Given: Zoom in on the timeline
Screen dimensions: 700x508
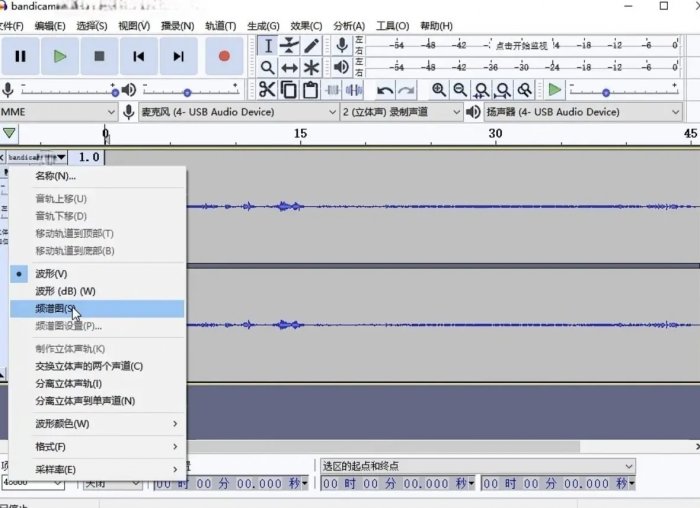Looking at the screenshot, I should (x=438, y=90).
